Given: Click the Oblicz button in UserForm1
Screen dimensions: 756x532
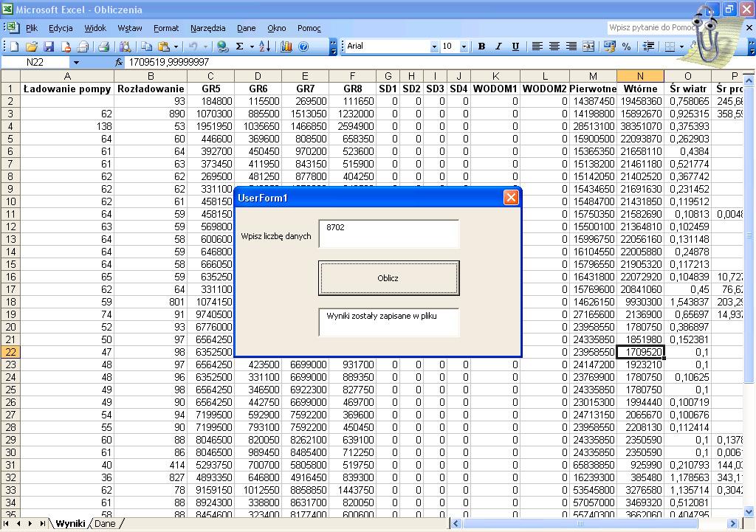Looking at the screenshot, I should click(x=388, y=278).
